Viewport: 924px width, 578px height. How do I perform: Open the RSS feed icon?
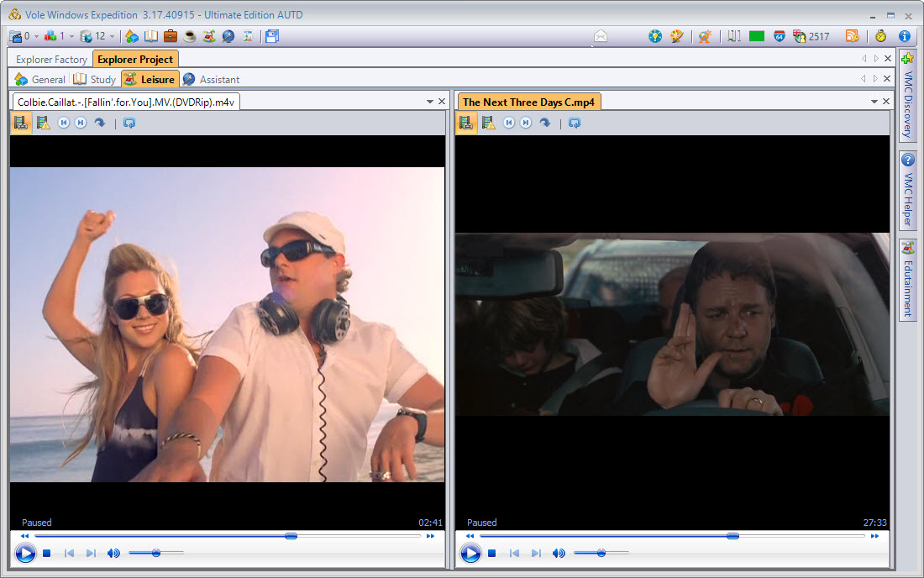[x=853, y=36]
